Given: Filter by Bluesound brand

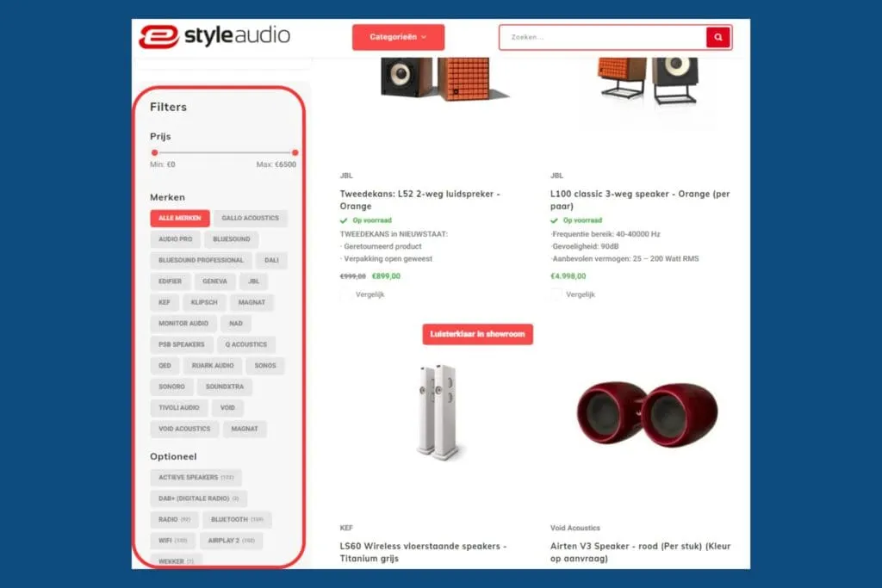Looking at the screenshot, I should [x=231, y=239].
